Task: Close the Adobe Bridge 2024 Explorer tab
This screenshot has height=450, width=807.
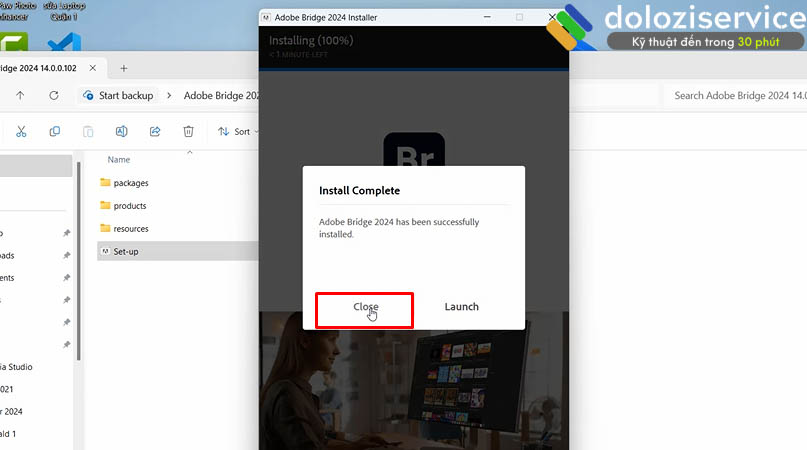Action: (x=92, y=68)
